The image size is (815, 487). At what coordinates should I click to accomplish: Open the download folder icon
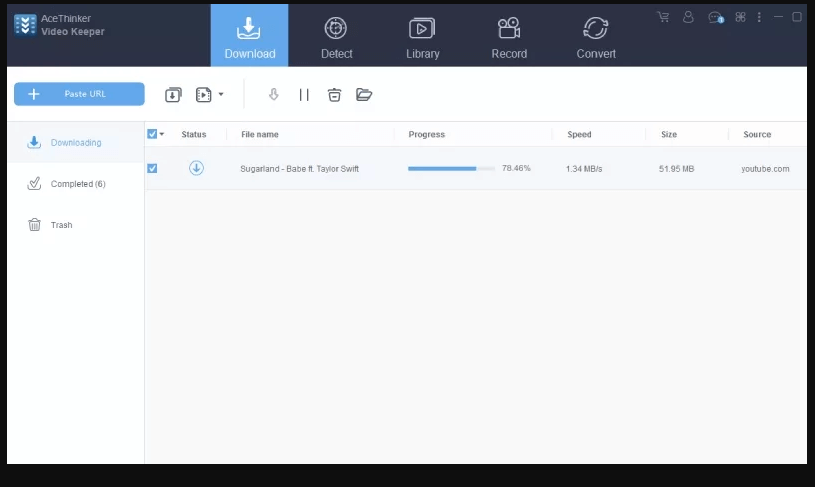(x=364, y=95)
